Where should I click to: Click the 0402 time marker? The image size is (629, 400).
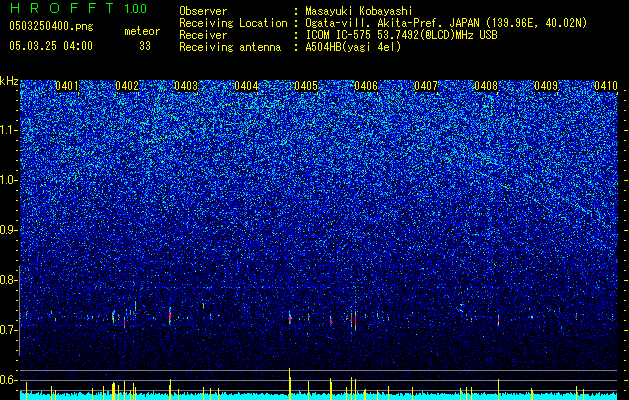[127, 86]
